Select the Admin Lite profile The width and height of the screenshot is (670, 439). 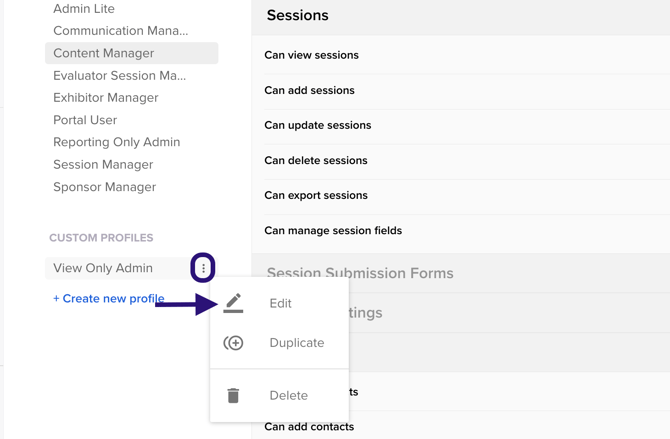84,9
